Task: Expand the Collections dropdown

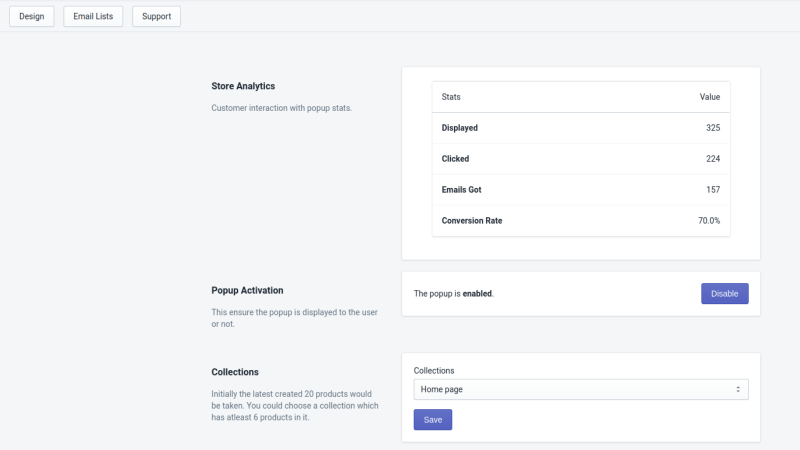Action: (x=581, y=389)
